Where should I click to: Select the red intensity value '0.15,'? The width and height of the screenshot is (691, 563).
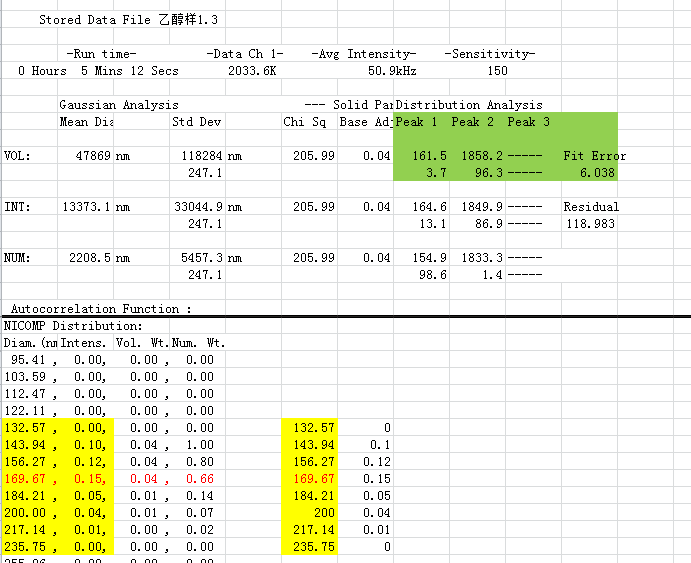(90, 479)
